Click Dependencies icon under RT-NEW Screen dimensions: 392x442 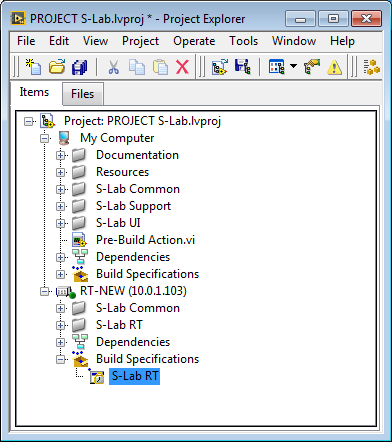pos(80,342)
